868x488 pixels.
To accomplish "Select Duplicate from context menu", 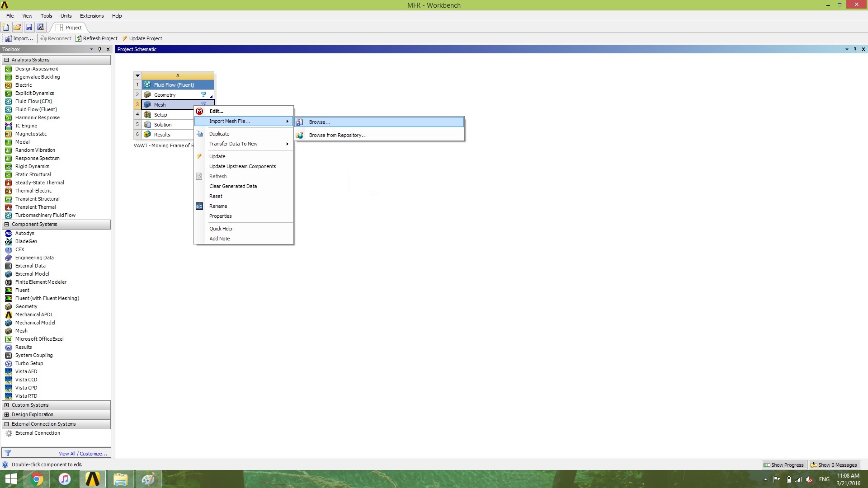I will point(244,134).
